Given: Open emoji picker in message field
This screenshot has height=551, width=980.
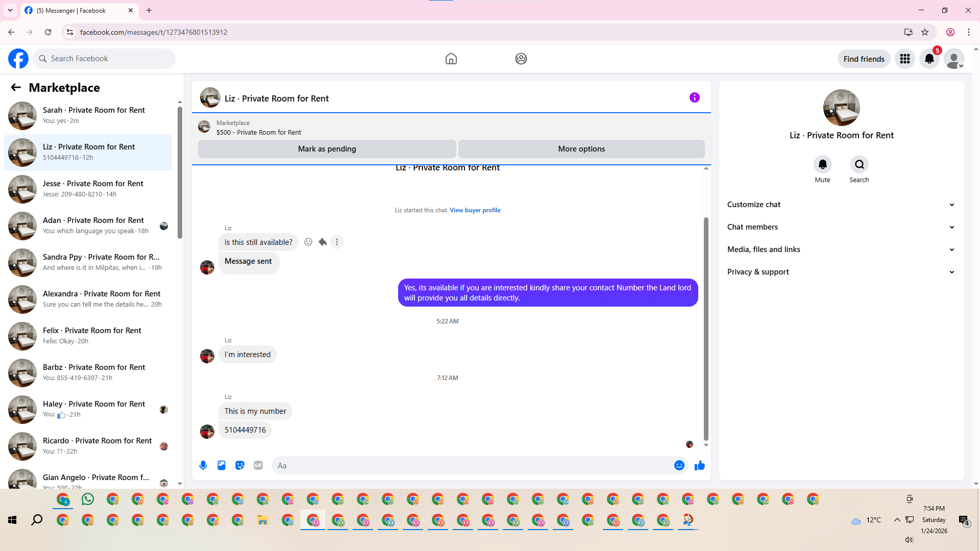Looking at the screenshot, I should click(x=679, y=465).
